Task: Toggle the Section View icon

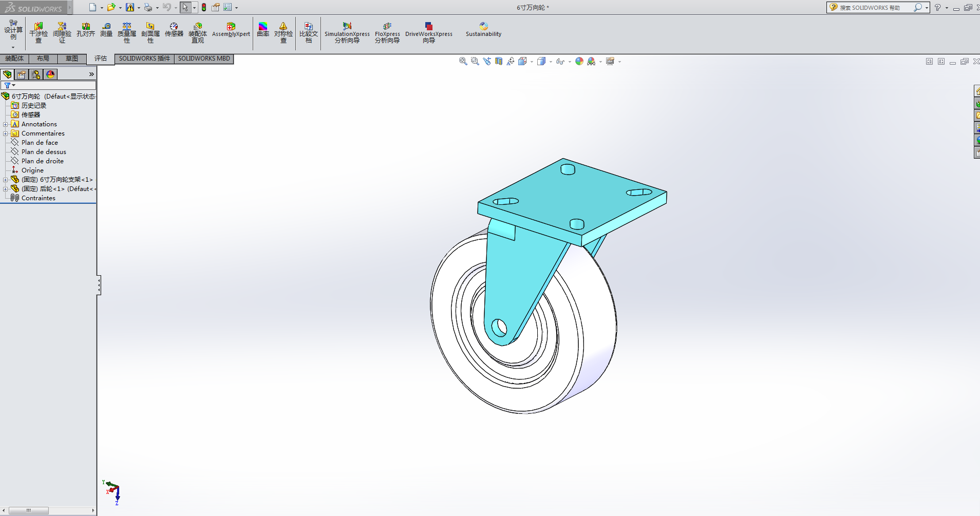Action: tap(499, 61)
